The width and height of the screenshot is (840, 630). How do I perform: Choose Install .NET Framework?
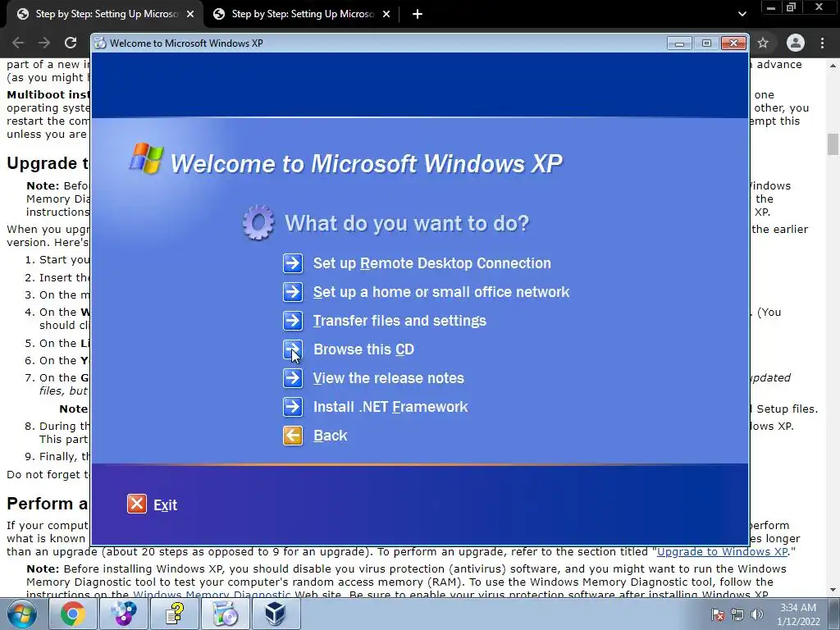[x=390, y=407]
